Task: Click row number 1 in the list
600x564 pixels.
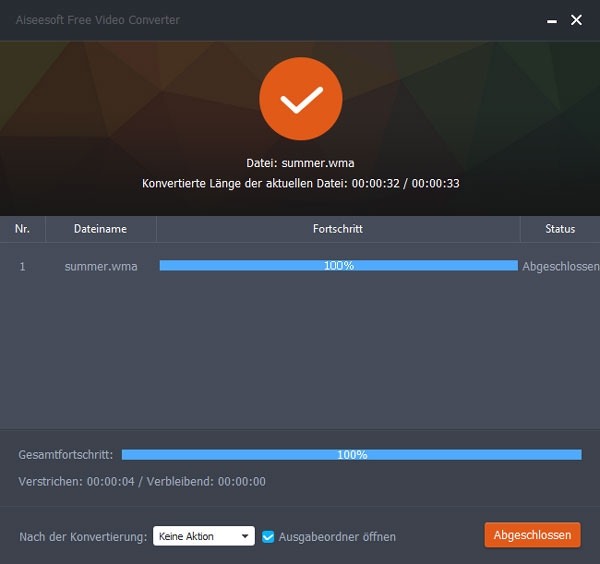Action: [22, 266]
